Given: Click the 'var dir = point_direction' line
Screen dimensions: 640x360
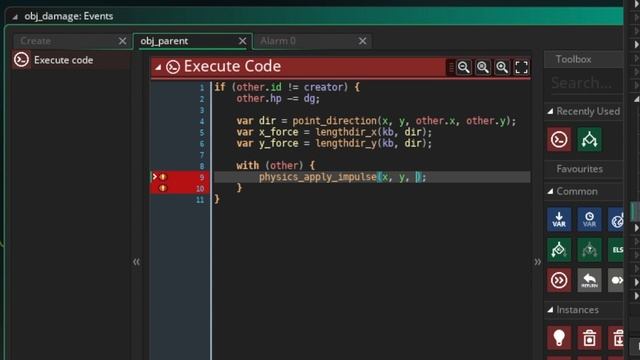Looking at the screenshot, I should (x=376, y=121).
